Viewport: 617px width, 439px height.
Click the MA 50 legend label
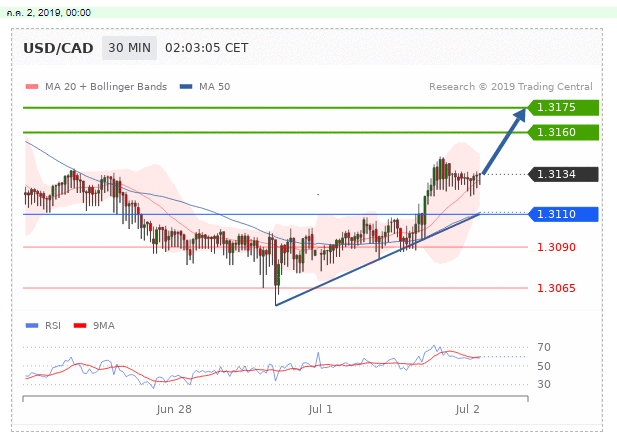(x=214, y=87)
